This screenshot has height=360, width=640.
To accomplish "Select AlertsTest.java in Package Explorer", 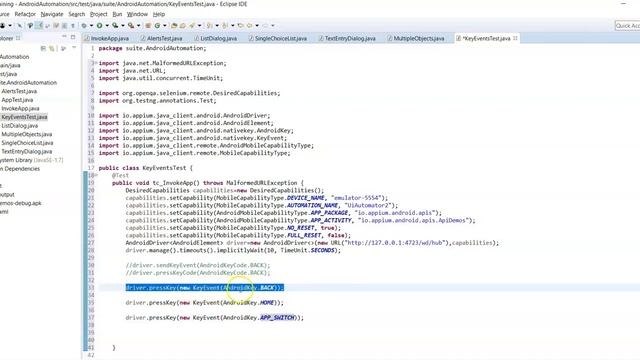I will [x=19, y=91].
